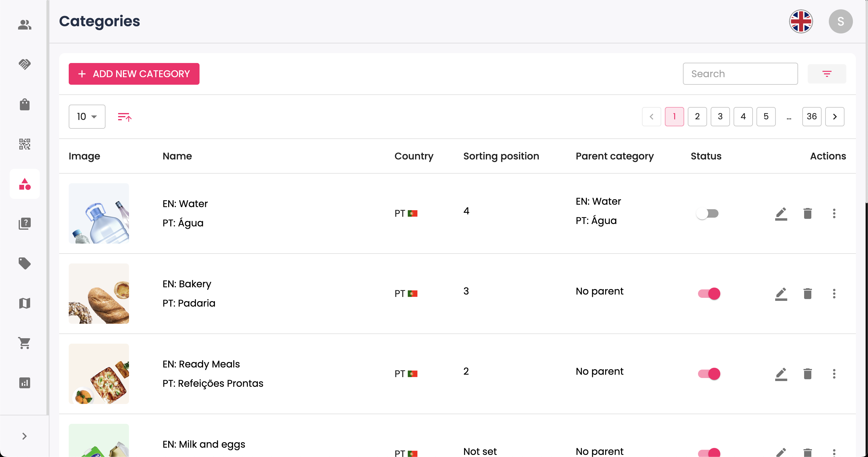Enable the Water category status toggle
This screenshot has height=457, width=868.
click(708, 213)
